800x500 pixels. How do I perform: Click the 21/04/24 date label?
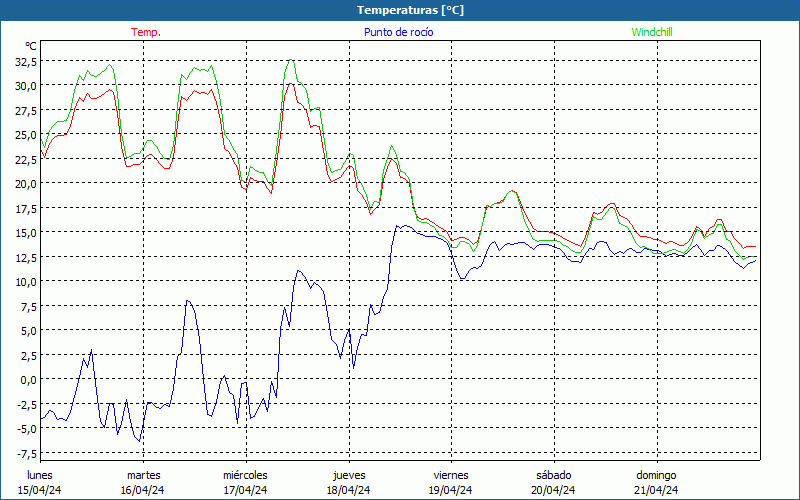point(656,490)
